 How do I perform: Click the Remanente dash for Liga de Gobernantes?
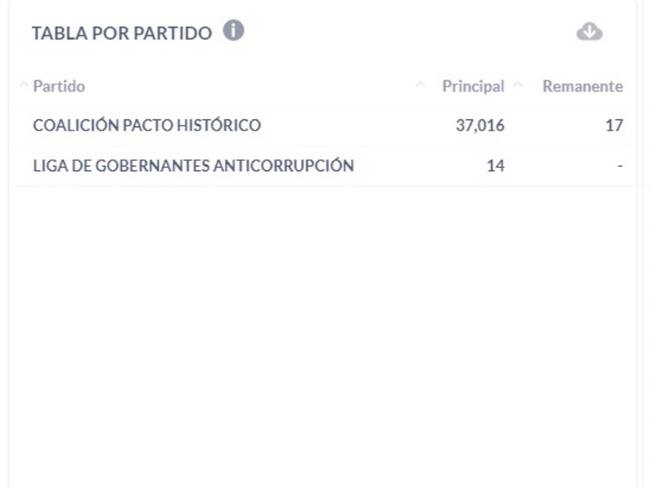pyautogui.click(x=620, y=165)
